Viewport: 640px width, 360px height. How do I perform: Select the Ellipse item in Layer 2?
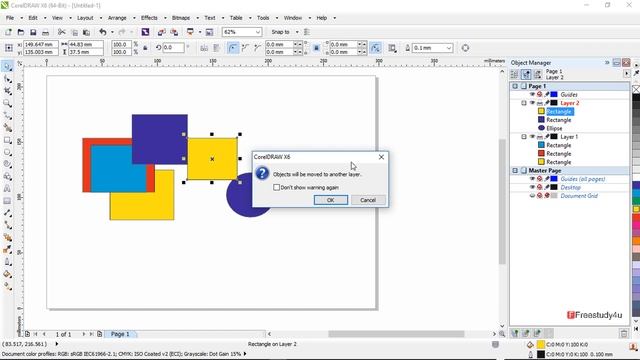pos(554,128)
